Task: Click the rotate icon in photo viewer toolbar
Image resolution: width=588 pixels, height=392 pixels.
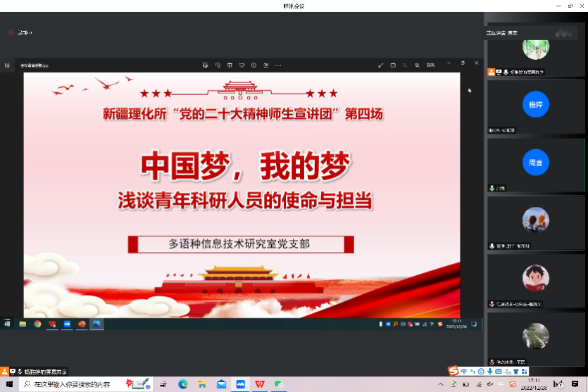Action: point(218,65)
